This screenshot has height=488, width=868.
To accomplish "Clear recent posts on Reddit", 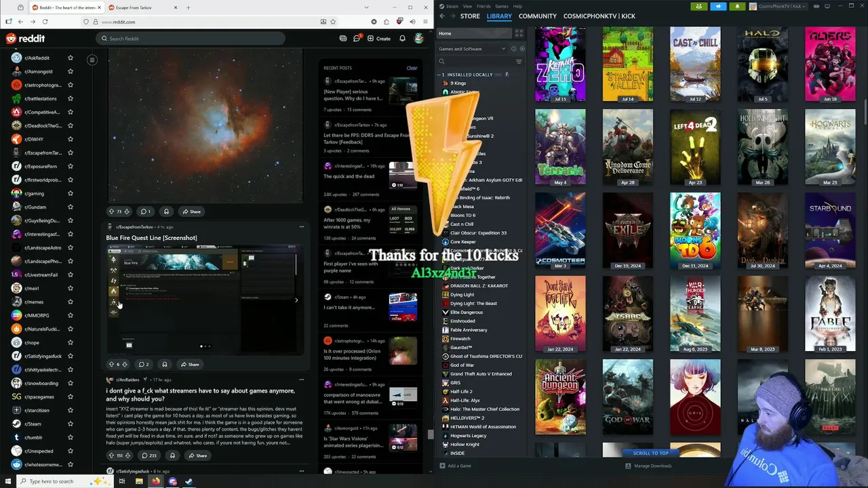I will pyautogui.click(x=412, y=68).
